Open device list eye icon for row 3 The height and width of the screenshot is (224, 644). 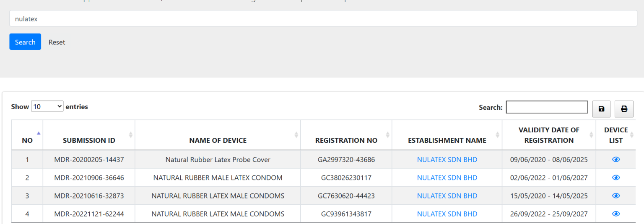pyautogui.click(x=615, y=196)
